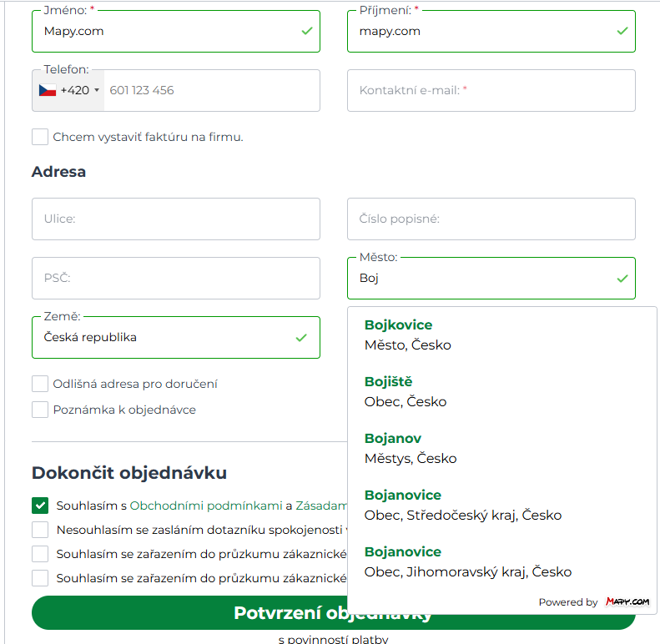Tick 'Odlišná adresa pro doručení' checkbox

coord(40,384)
